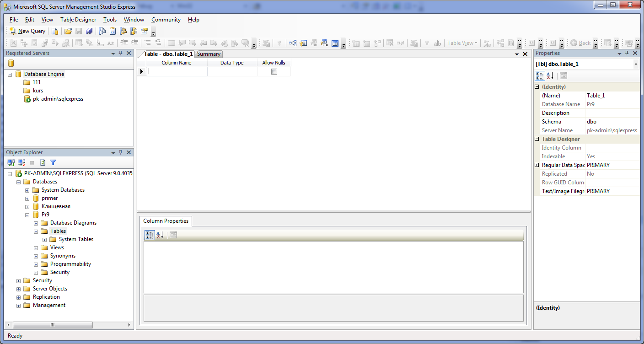Show Column Properties in categorized view

pyautogui.click(x=150, y=235)
